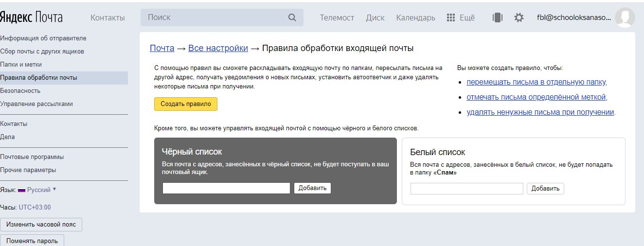Click the Чёрный список address field
644x246 pixels.
pyautogui.click(x=226, y=188)
